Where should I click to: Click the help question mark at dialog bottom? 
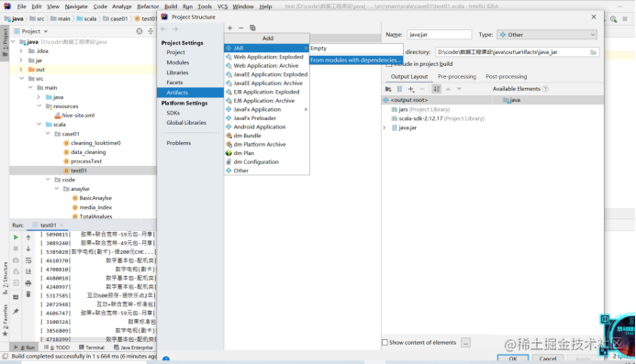click(x=166, y=359)
